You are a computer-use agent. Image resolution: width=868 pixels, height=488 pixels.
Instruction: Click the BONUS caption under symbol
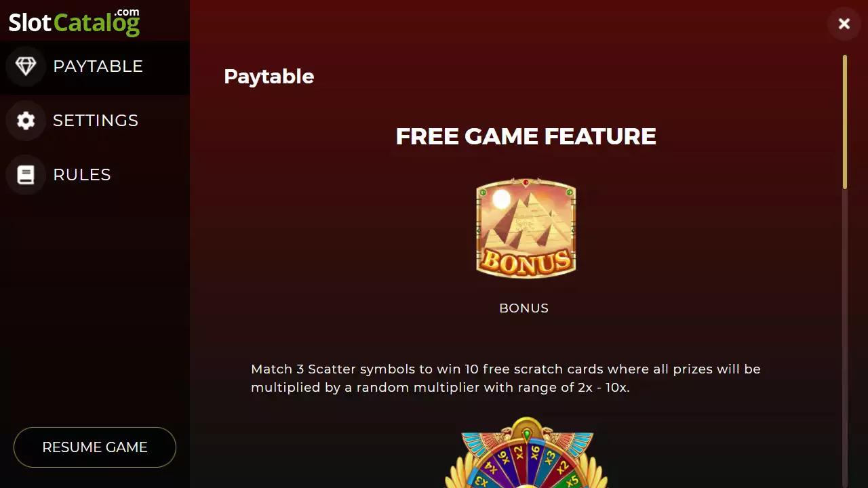click(x=524, y=308)
